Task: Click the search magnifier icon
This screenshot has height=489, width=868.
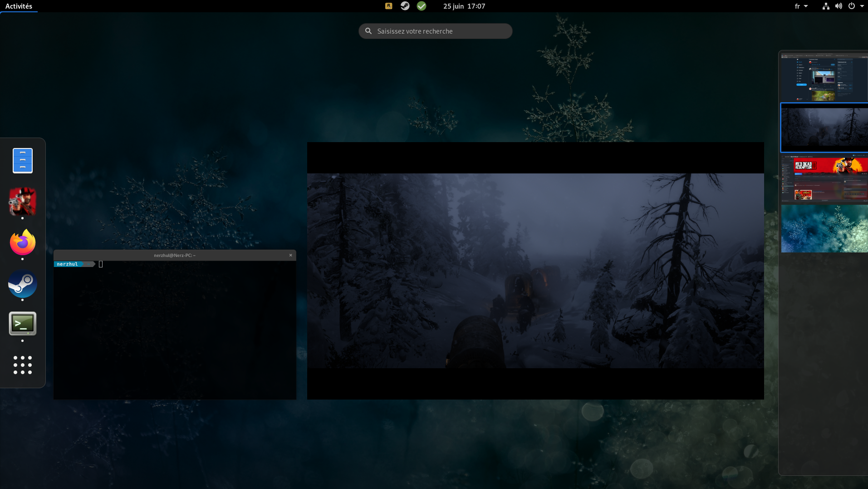Action: point(368,31)
